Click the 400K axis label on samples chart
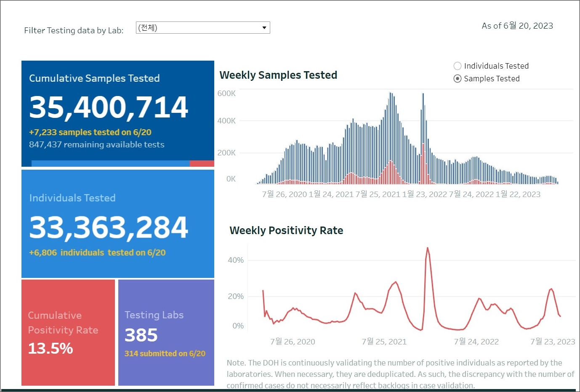 pyautogui.click(x=226, y=121)
